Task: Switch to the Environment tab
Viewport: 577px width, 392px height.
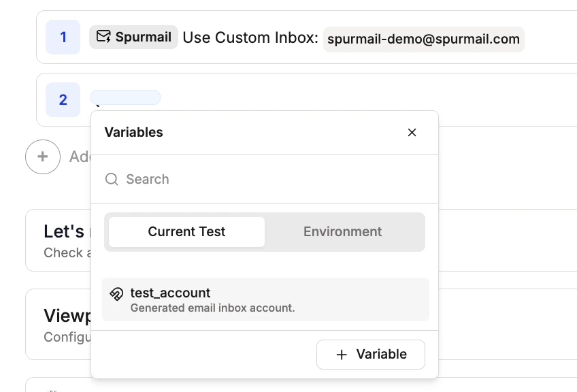Action: coord(342,232)
